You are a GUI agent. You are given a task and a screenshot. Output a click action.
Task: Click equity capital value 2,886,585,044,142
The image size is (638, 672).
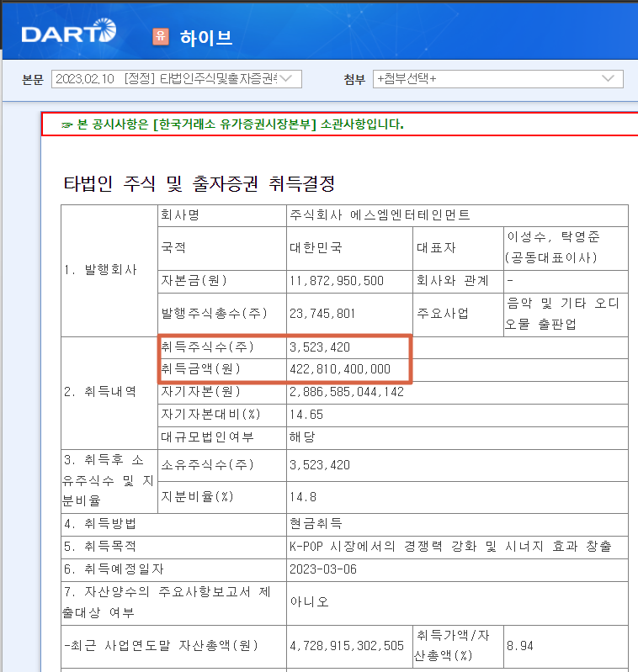pyautogui.click(x=347, y=392)
